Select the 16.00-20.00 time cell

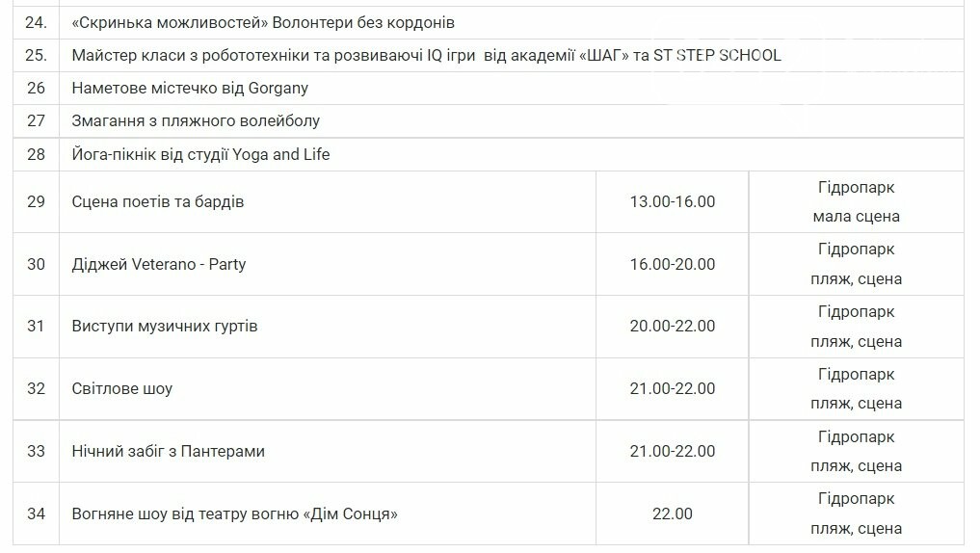pos(672,264)
